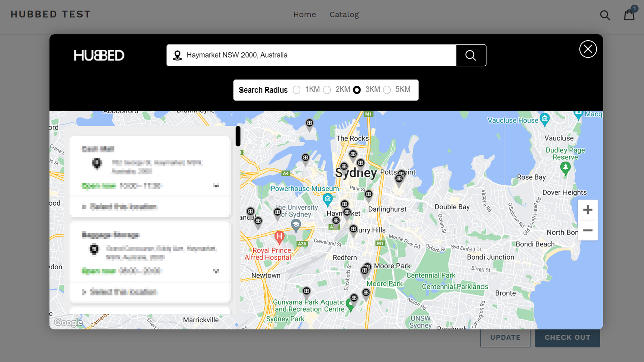Click the marker on University of Sydney label
The image size is (644, 362).
pos(277,213)
